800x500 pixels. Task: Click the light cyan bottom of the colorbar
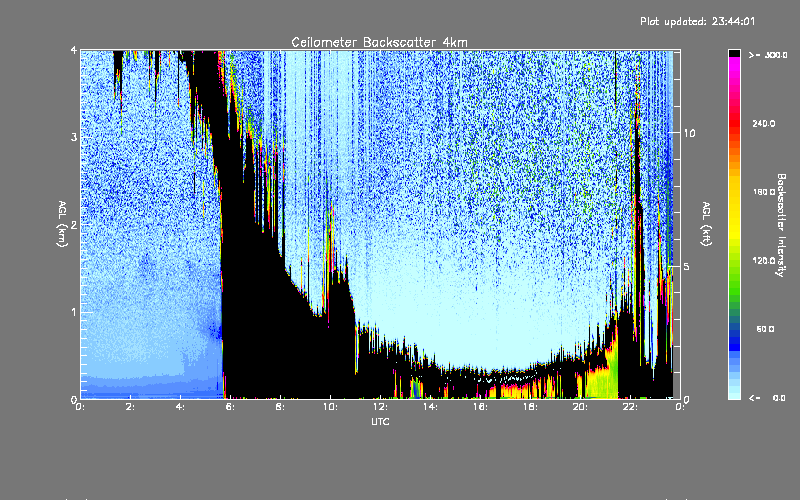tap(734, 393)
